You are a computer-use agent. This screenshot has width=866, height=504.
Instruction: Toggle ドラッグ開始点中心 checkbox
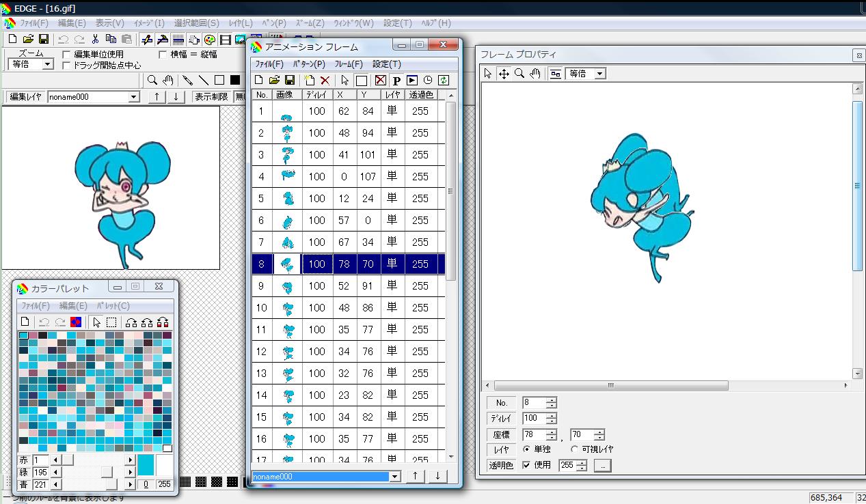66,66
